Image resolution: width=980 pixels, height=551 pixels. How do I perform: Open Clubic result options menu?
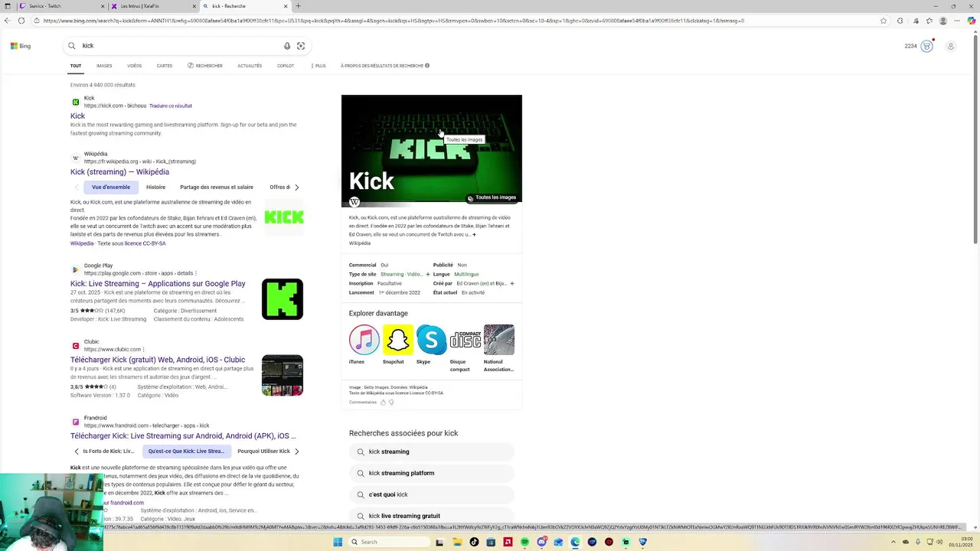tap(143, 349)
